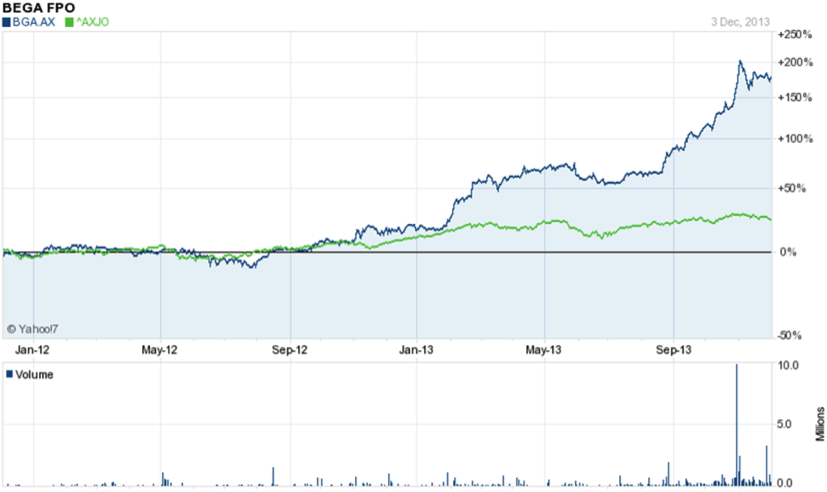Click the BGA.AX price peak near +200%
Screen dimensions: 827x492
click(x=740, y=62)
